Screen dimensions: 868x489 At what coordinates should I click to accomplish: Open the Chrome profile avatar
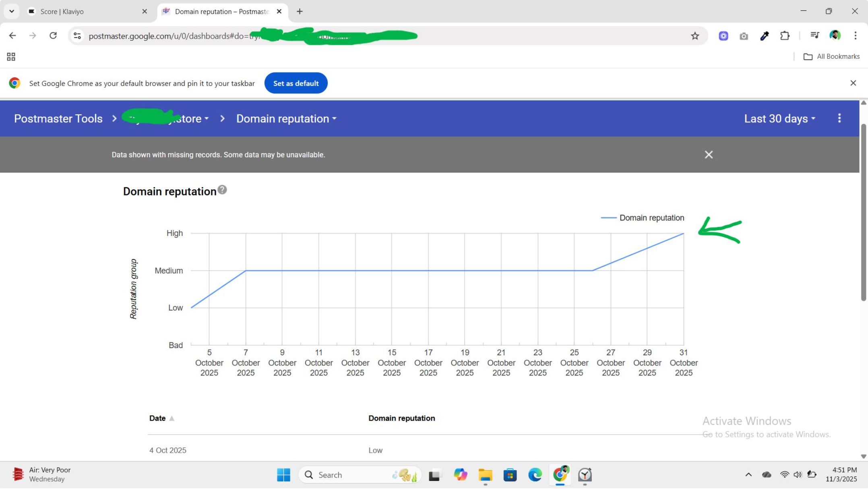coord(835,36)
